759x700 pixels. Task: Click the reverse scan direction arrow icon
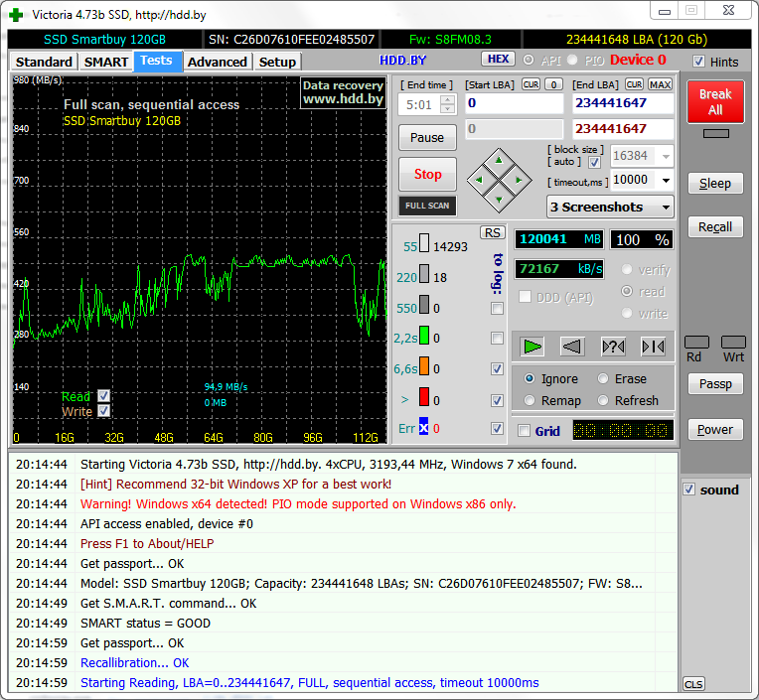571,346
